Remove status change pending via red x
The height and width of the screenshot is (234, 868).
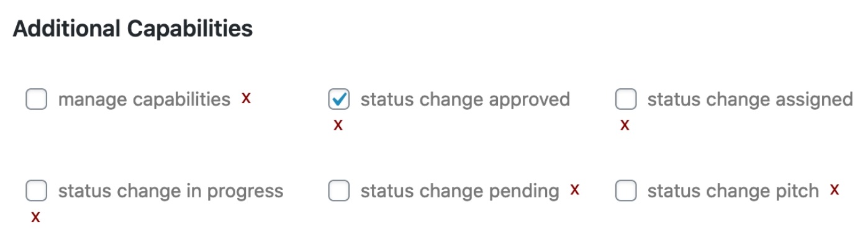[575, 189]
